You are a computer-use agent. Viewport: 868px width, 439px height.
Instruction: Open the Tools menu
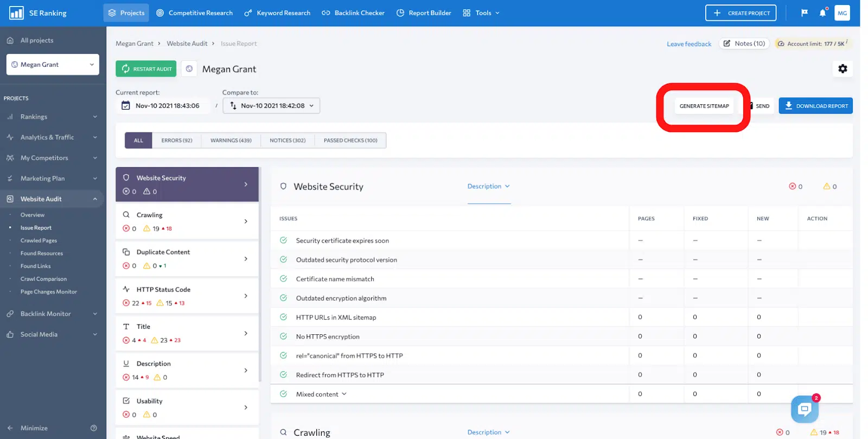pyautogui.click(x=481, y=13)
